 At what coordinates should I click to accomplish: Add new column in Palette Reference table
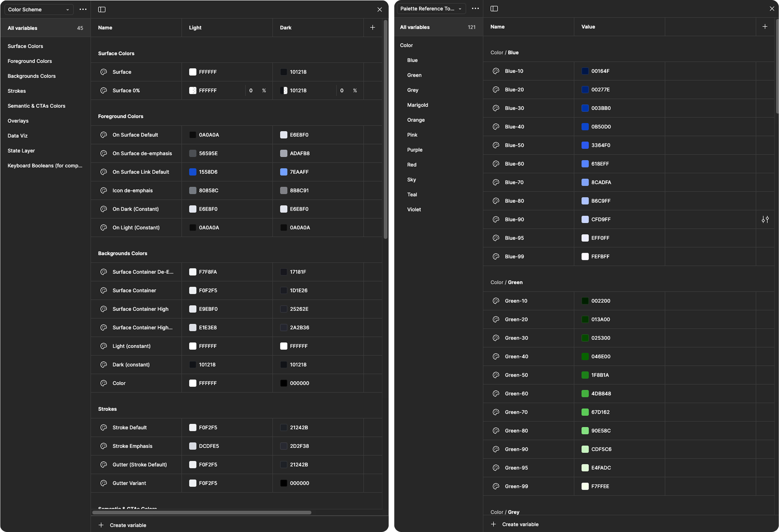coord(765,26)
